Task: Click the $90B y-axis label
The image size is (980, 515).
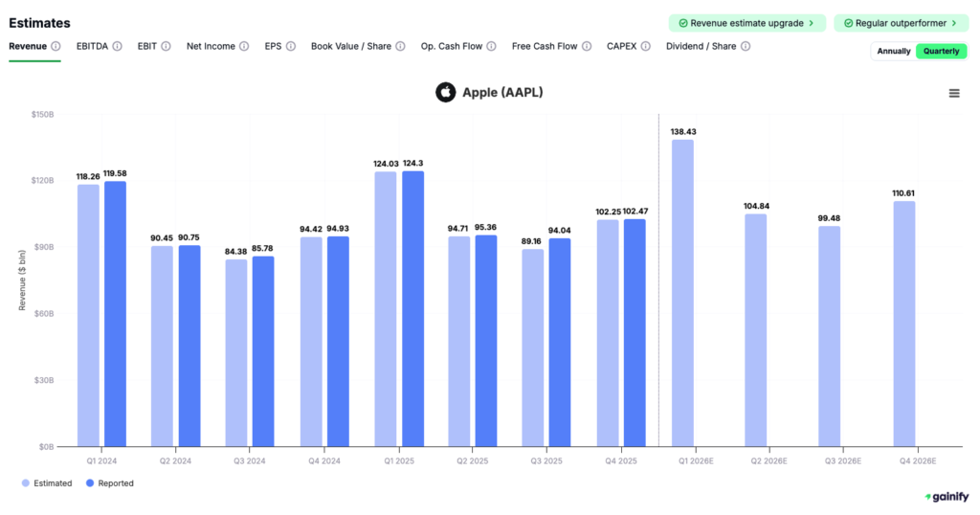Action: click(x=44, y=247)
